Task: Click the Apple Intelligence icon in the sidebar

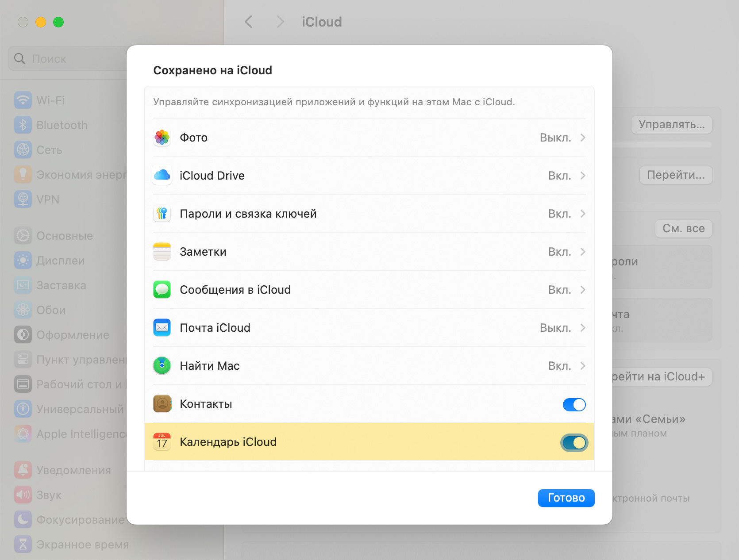Action: 23,434
